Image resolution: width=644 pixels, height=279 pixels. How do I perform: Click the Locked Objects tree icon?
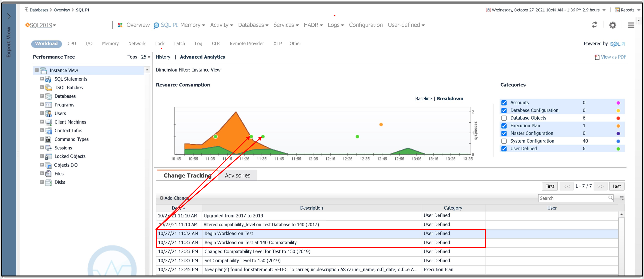pos(48,156)
